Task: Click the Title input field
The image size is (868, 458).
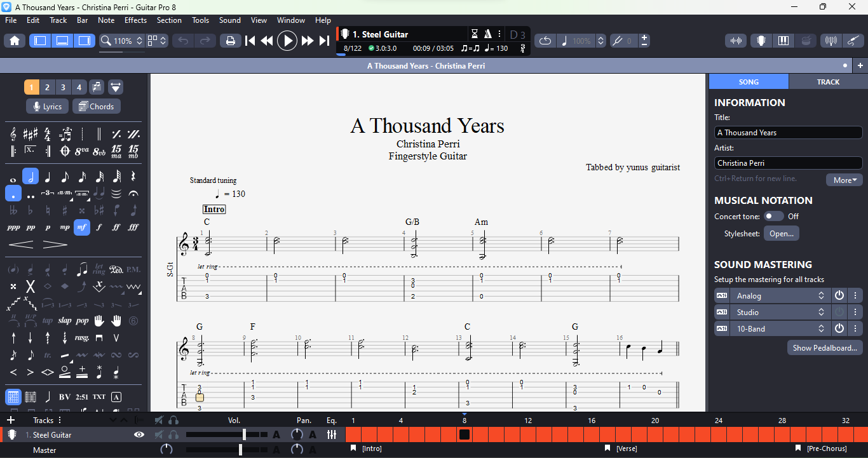Action: 788,132
